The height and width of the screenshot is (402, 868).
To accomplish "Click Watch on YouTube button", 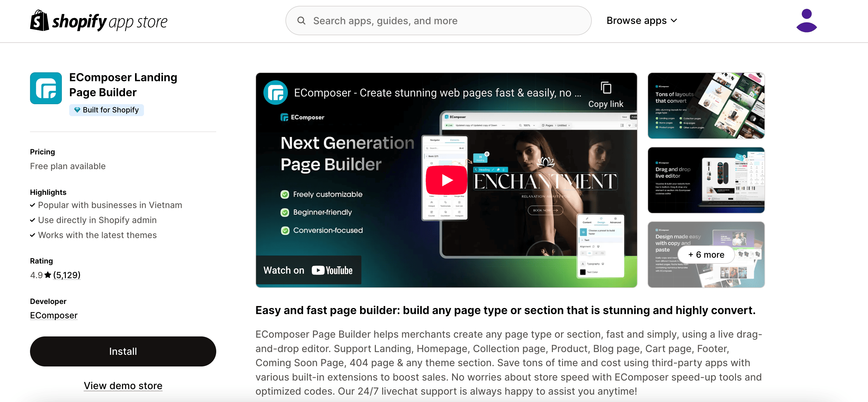I will 308,270.
